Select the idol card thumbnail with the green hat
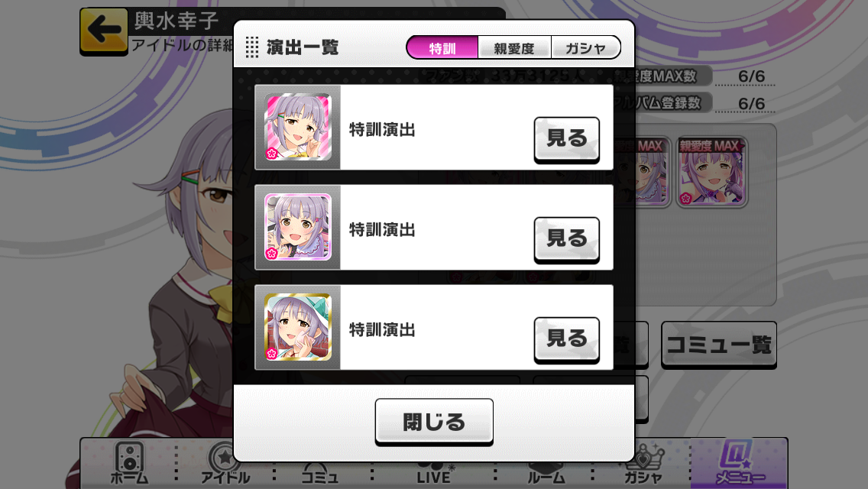 pyautogui.click(x=298, y=327)
